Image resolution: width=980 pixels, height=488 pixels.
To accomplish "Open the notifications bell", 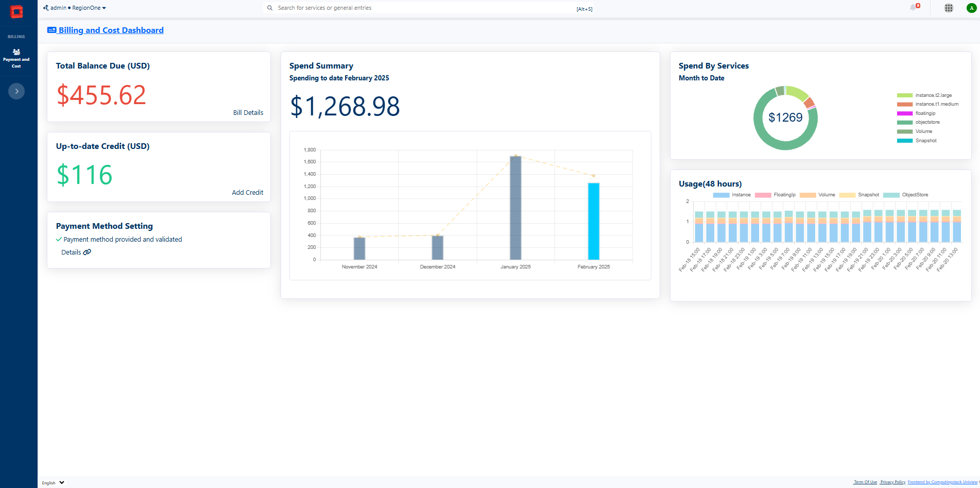I will 913,7.
